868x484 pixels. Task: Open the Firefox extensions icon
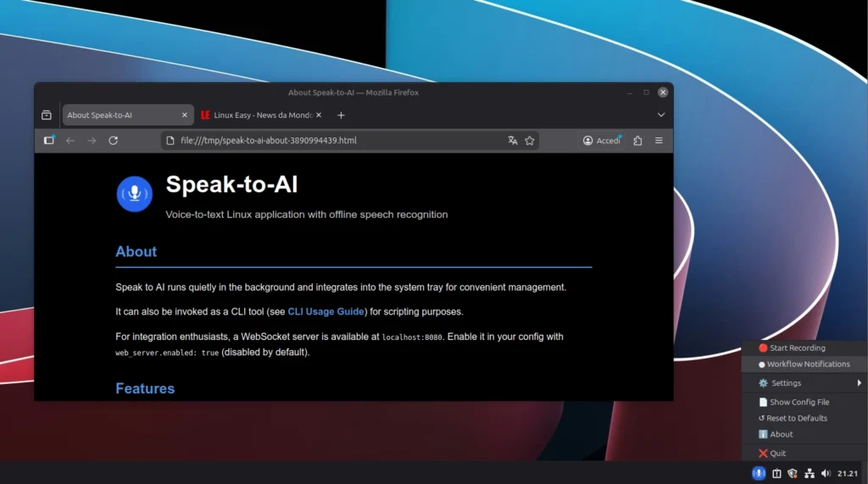[x=637, y=141]
